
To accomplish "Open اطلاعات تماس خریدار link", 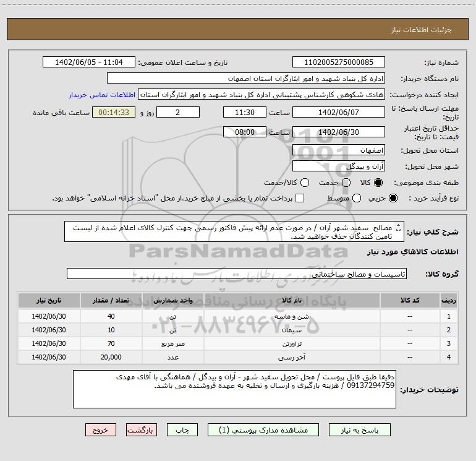I will 102,95.
